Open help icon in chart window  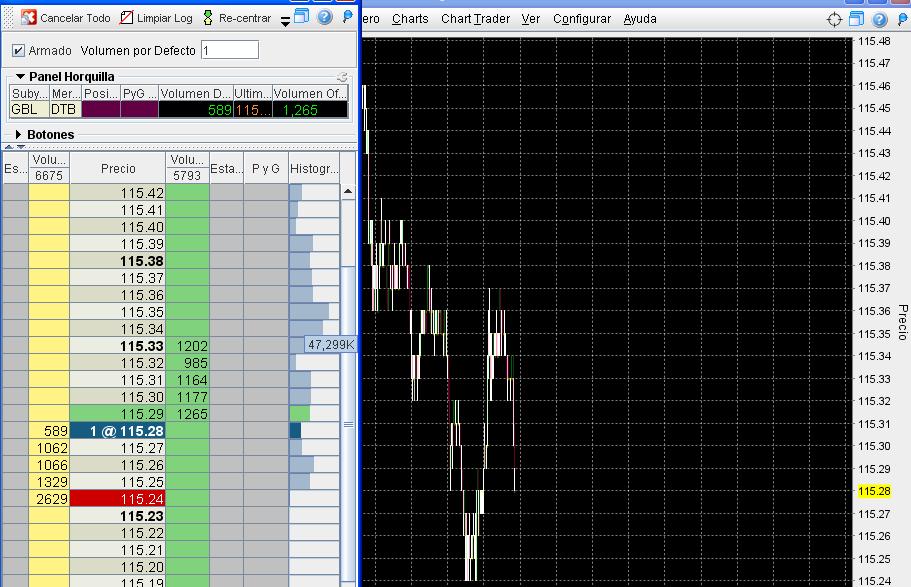[880, 19]
